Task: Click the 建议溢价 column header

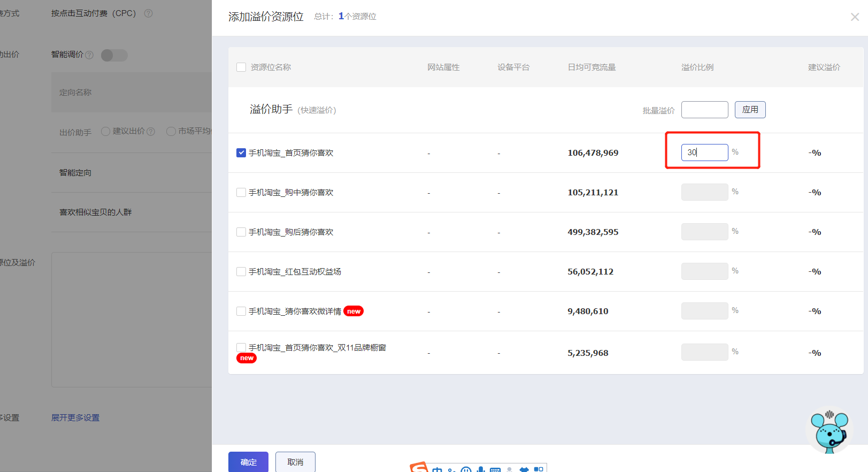Action: [x=824, y=67]
